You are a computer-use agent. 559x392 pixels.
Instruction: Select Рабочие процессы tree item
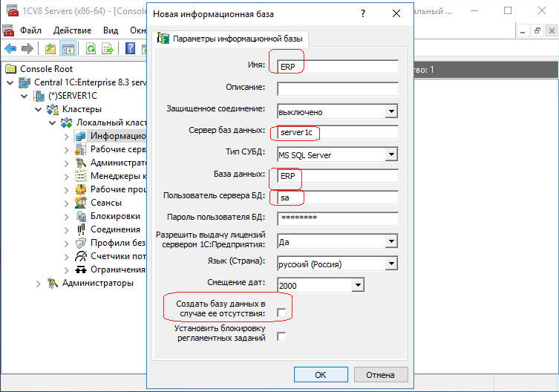(117, 189)
